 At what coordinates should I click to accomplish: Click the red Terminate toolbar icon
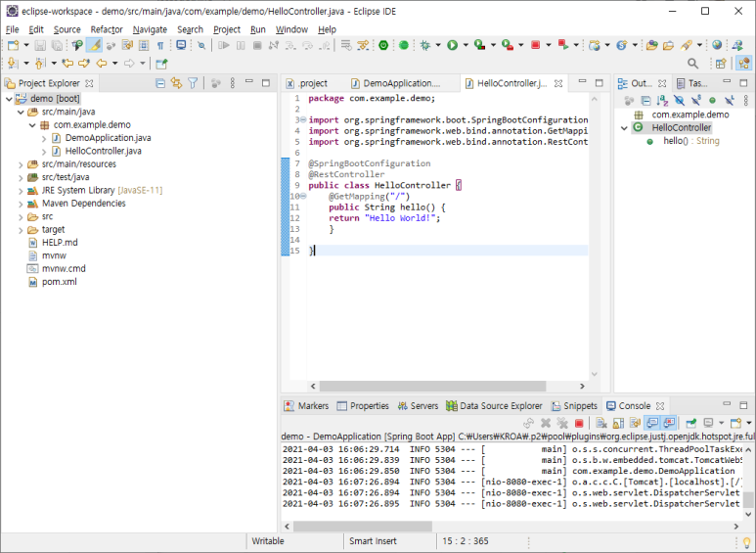pyautogui.click(x=535, y=45)
